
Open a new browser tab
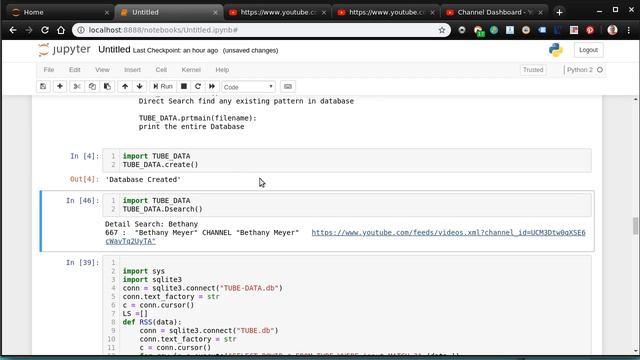click(559, 12)
